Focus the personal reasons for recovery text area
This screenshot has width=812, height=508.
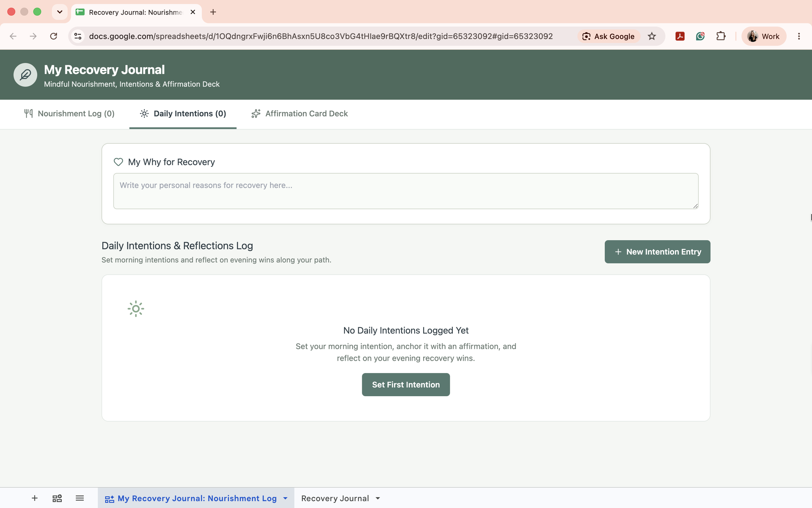406,191
